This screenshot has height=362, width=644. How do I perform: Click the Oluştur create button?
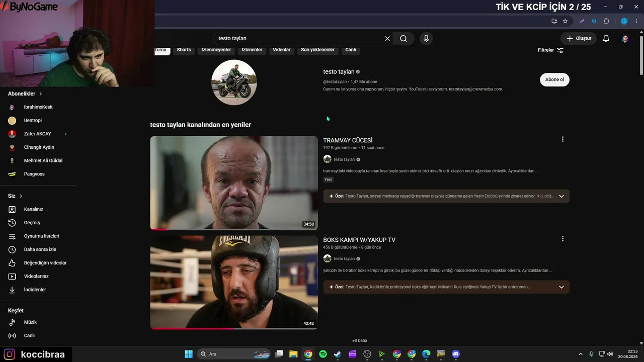pos(579,38)
